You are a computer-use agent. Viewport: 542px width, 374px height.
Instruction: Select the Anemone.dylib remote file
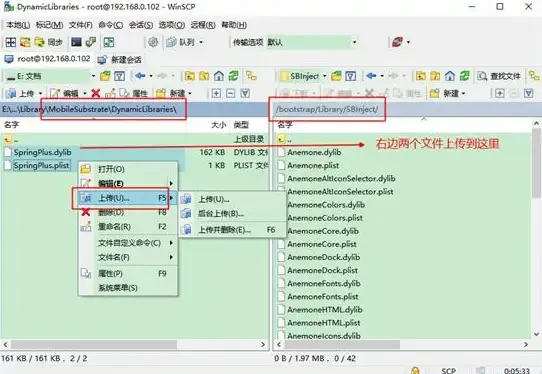(x=314, y=152)
